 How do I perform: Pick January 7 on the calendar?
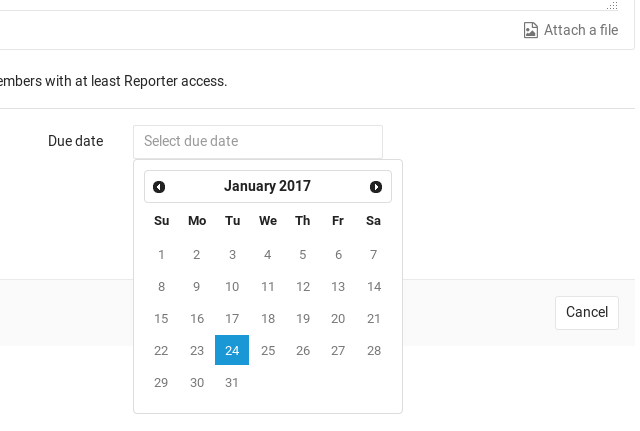point(373,255)
